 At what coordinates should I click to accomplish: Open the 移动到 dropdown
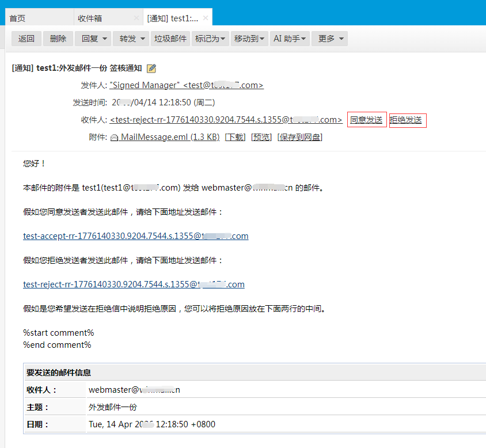249,39
